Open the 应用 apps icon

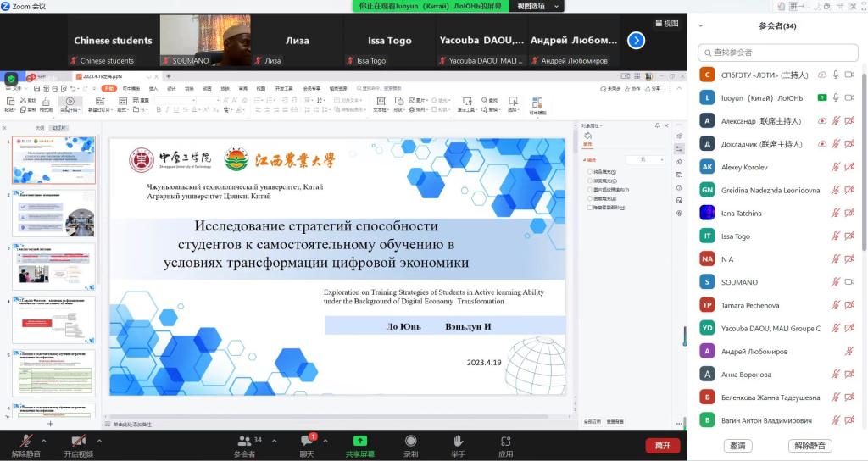point(505,444)
